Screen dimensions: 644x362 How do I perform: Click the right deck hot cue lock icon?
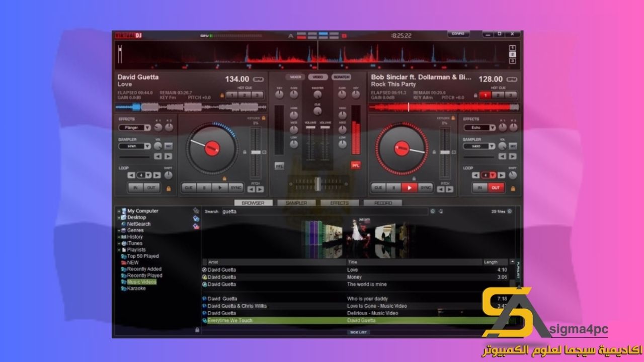coord(475,96)
